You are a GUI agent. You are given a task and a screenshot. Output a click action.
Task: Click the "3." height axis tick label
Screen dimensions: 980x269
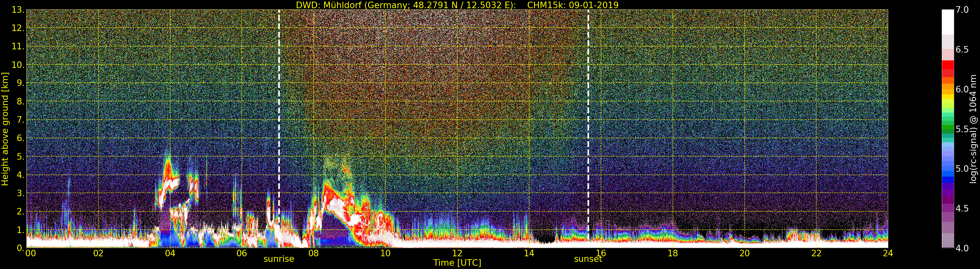pyautogui.click(x=21, y=193)
